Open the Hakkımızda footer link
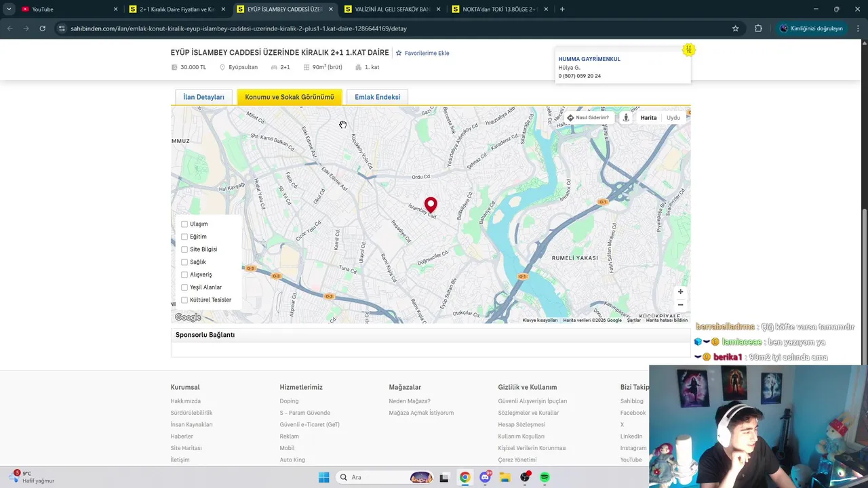Viewport: 868px width, 488px height. click(x=185, y=401)
